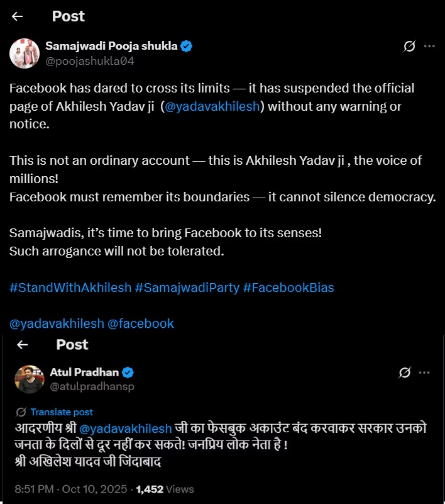The image size is (445, 504).
Task: Open @facebook mention link
Action: coord(141,323)
